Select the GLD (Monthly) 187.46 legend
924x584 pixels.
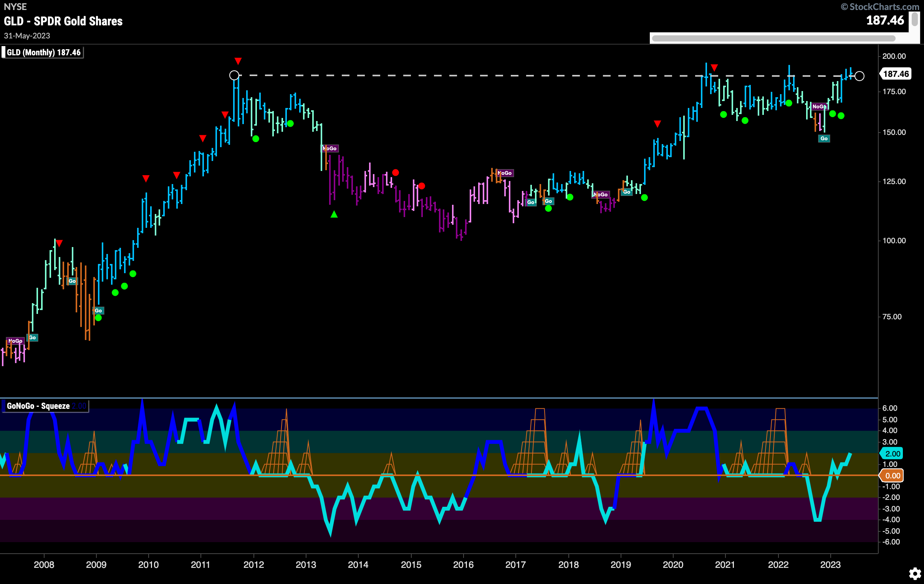pyautogui.click(x=43, y=52)
